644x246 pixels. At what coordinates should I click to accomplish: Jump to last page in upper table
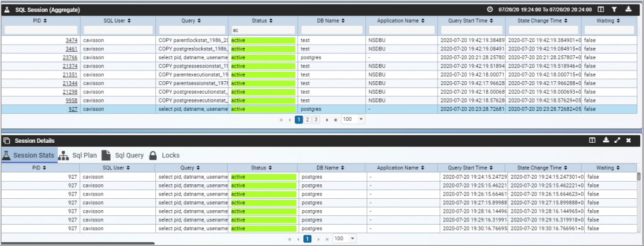pyautogui.click(x=336, y=120)
